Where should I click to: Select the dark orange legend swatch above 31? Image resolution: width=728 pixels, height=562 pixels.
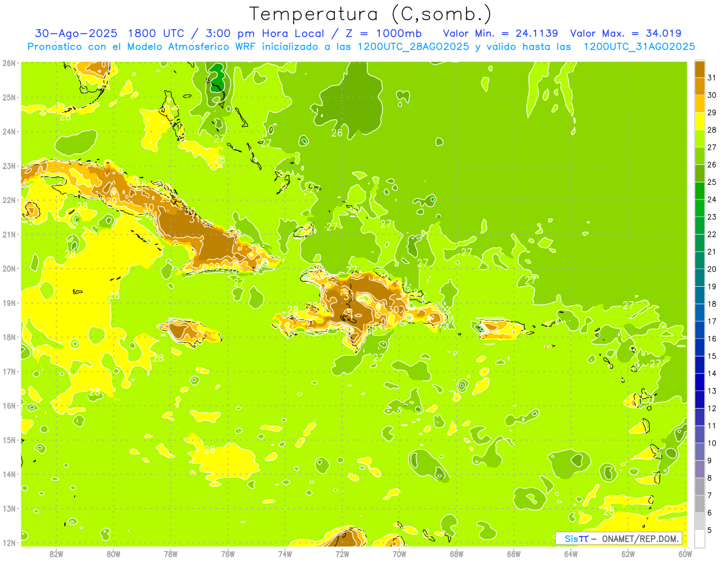point(699,69)
